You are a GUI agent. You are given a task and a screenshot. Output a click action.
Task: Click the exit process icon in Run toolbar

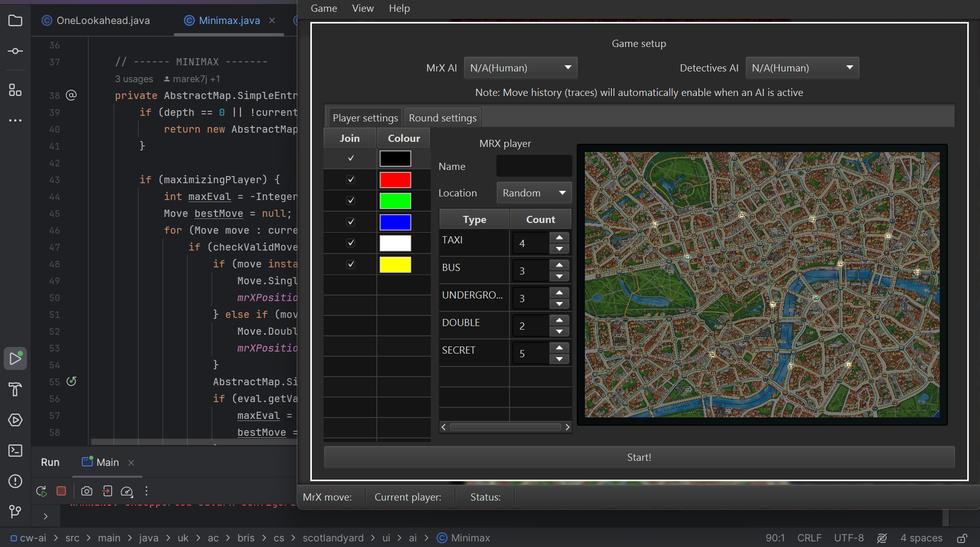pos(107,491)
